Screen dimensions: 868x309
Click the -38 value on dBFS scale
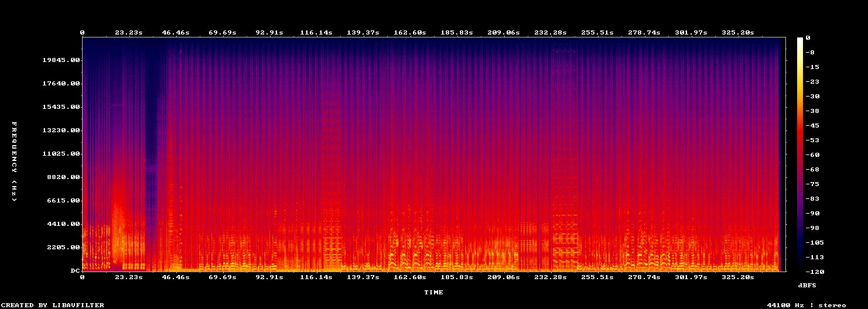tap(812, 111)
